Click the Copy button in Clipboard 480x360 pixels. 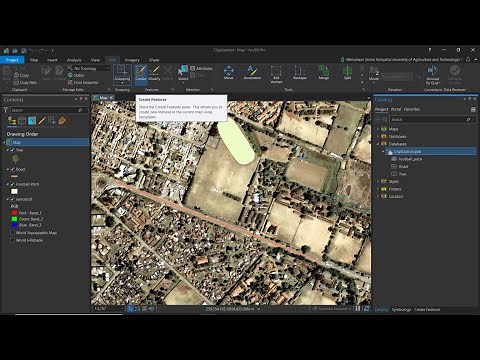click(21, 75)
